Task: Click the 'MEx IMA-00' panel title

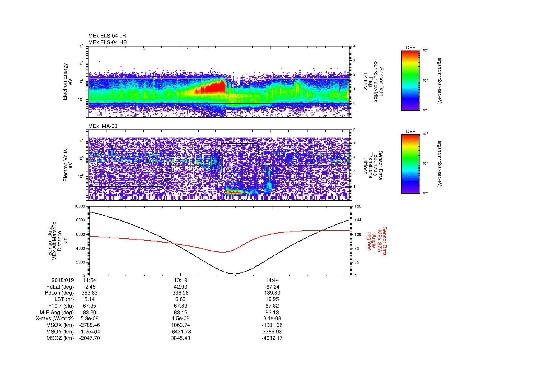Action: click(103, 126)
